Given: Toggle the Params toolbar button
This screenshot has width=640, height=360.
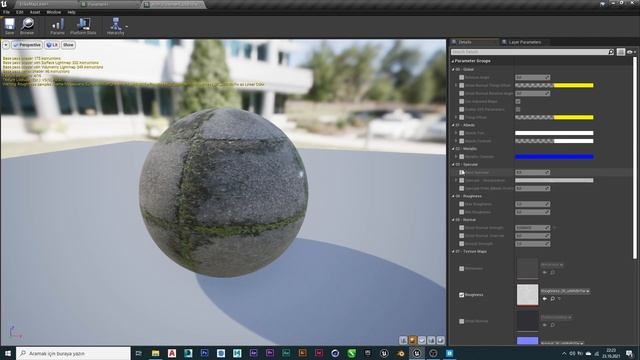Looking at the screenshot, I should pyautogui.click(x=57, y=26).
